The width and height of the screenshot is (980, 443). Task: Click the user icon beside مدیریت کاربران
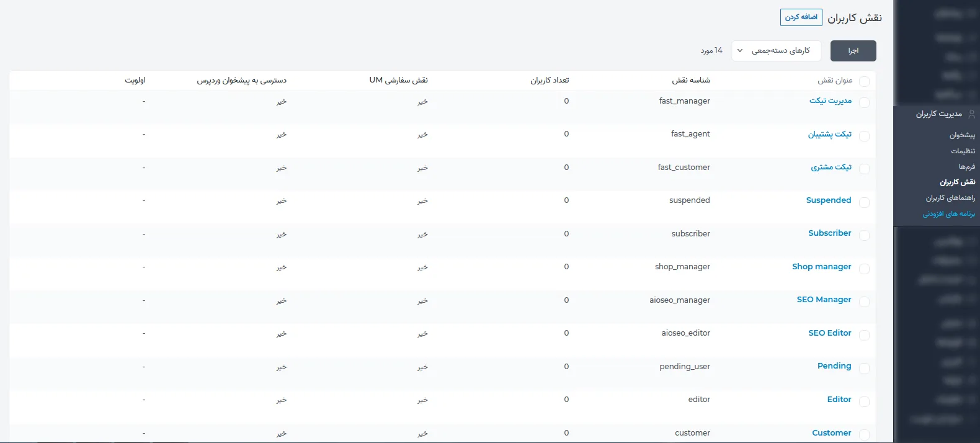click(971, 114)
